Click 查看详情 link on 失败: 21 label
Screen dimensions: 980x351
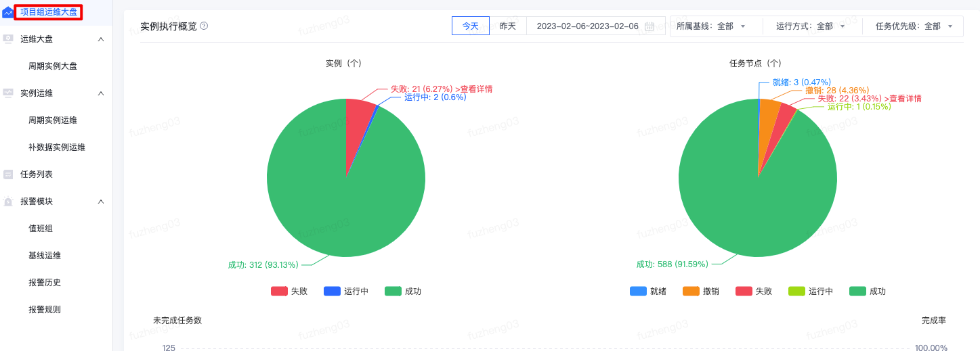tap(473, 89)
